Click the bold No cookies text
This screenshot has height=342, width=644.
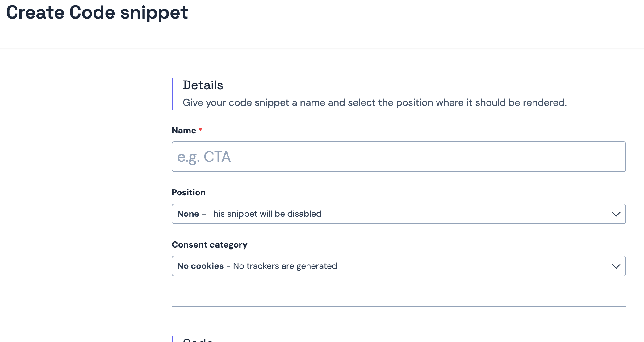(200, 266)
